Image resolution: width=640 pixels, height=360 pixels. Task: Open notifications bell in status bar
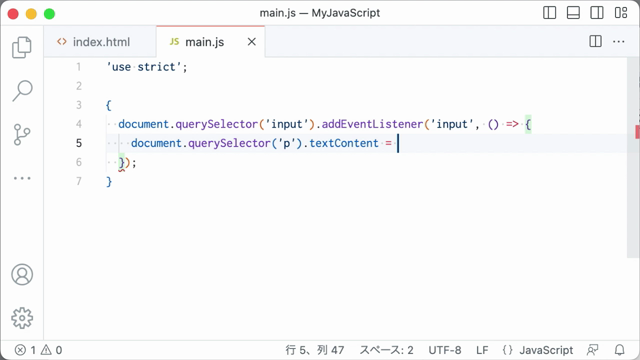click(620, 350)
